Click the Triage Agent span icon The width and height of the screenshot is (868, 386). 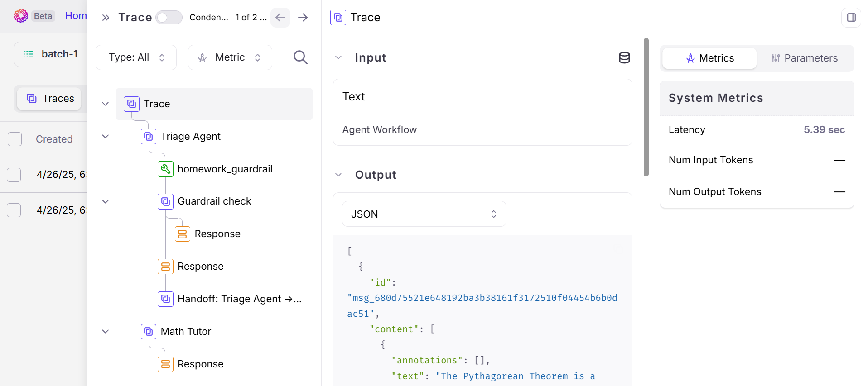149,137
